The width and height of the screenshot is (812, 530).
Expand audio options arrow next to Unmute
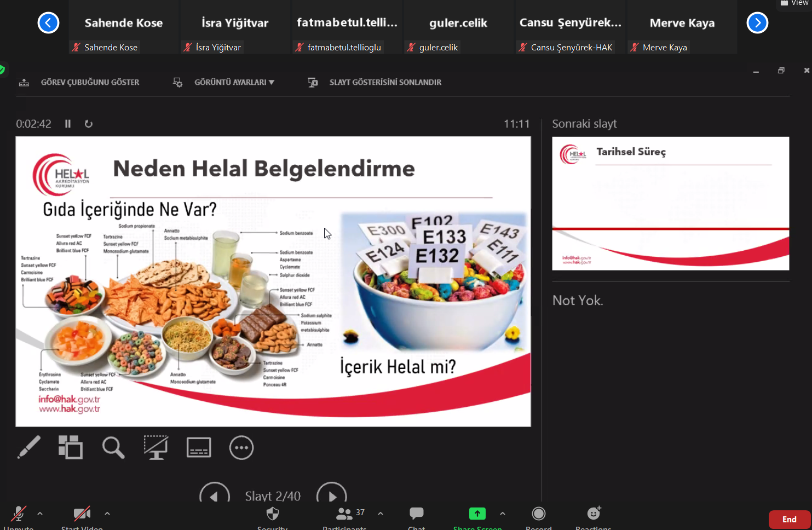tap(40, 514)
